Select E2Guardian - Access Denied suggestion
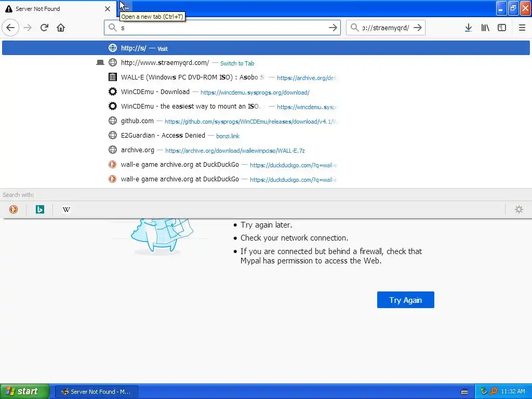This screenshot has height=399, width=532. pos(265,136)
